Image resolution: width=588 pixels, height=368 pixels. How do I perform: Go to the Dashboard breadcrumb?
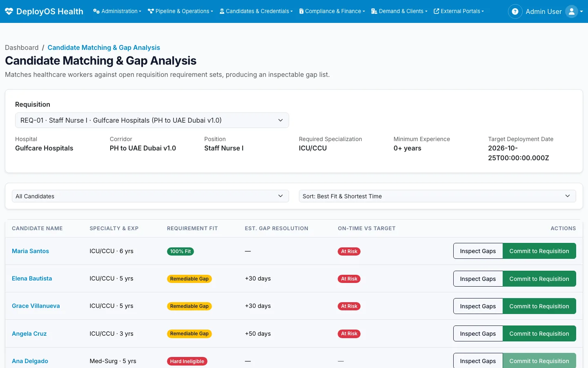point(22,47)
